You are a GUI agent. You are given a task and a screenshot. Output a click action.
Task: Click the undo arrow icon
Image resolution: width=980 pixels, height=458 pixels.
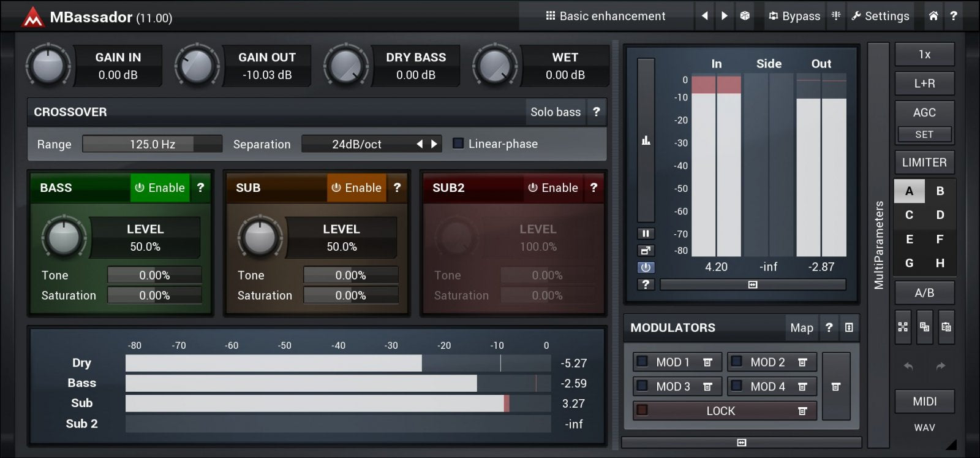(908, 366)
